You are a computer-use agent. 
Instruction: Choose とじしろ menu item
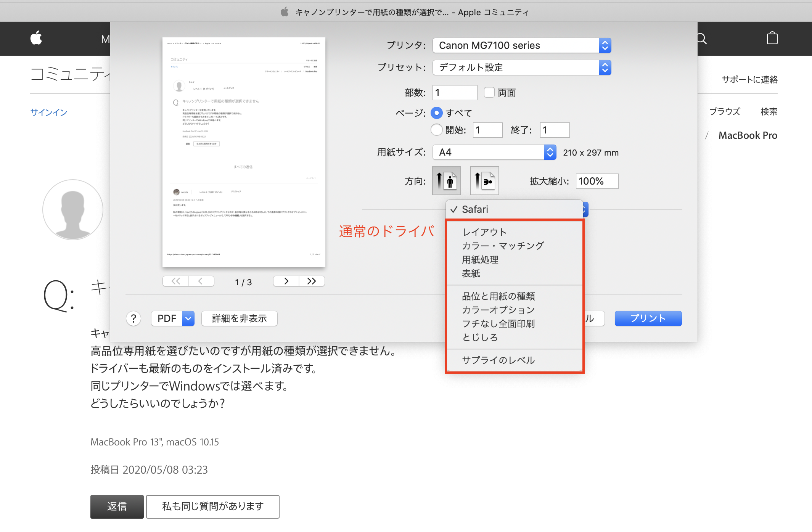pos(514,338)
